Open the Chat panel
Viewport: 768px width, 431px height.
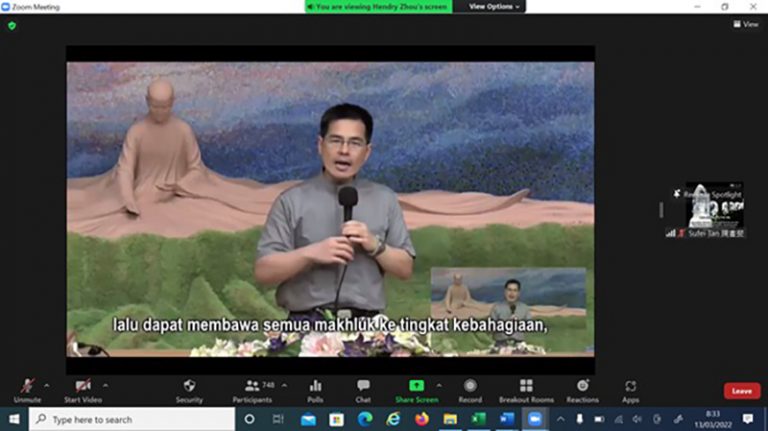[363, 390]
